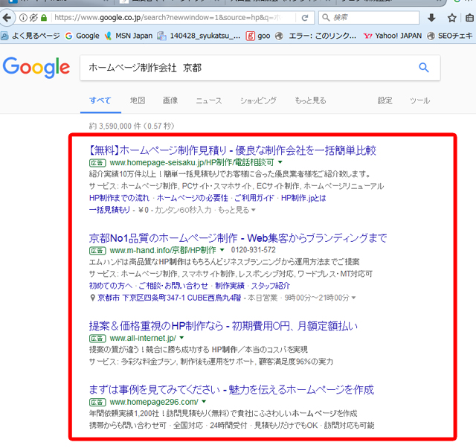Click the magnifier icon in the browser search box

point(326,18)
